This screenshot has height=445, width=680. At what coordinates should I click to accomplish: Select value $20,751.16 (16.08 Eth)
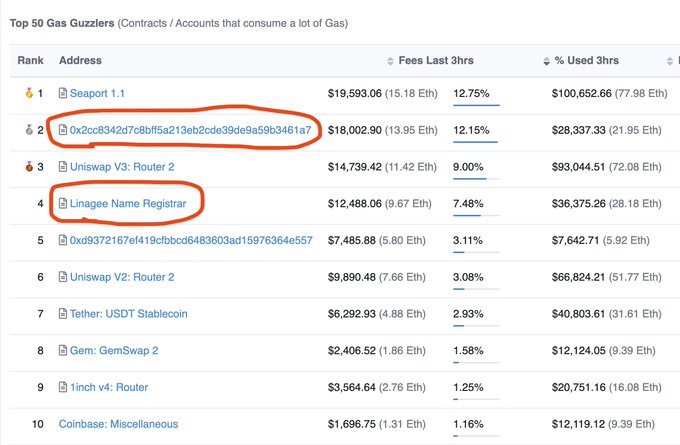606,387
